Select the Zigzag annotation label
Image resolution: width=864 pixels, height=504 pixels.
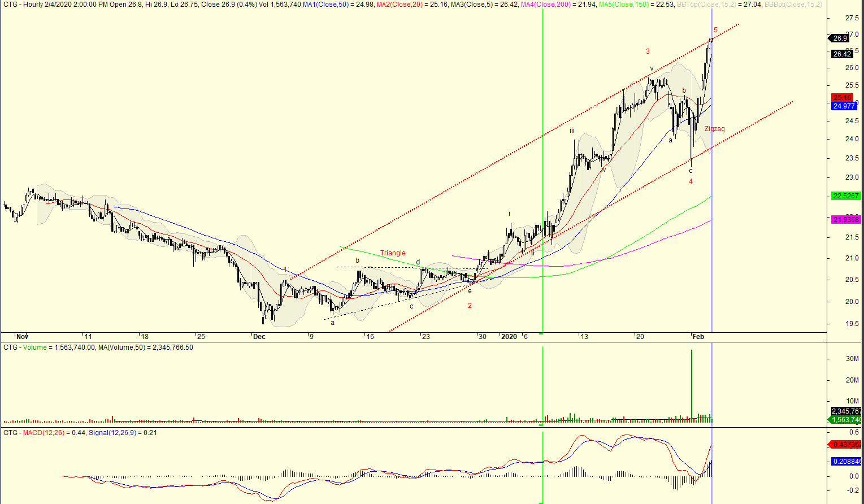click(x=714, y=129)
